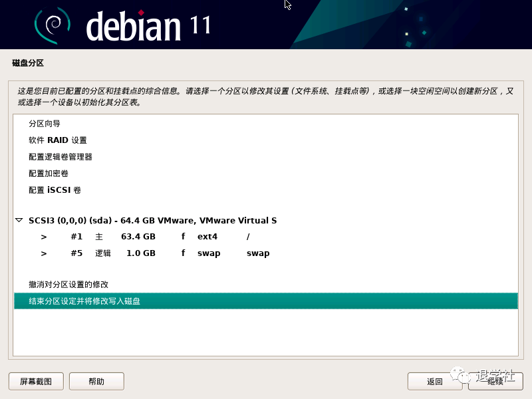532x399 pixels.
Task: Select 结束分区设定并将修改写入磁盘 option
Action: pyautogui.click(x=265, y=301)
